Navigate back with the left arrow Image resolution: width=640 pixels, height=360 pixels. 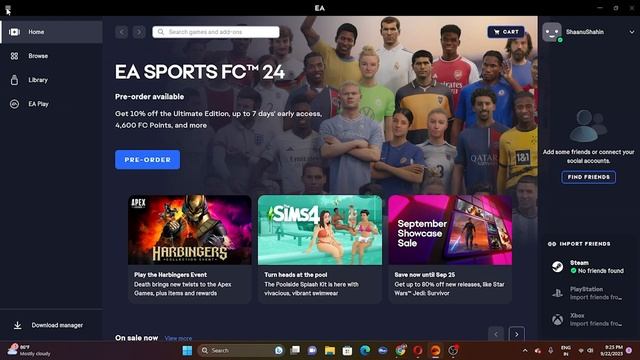[122, 32]
